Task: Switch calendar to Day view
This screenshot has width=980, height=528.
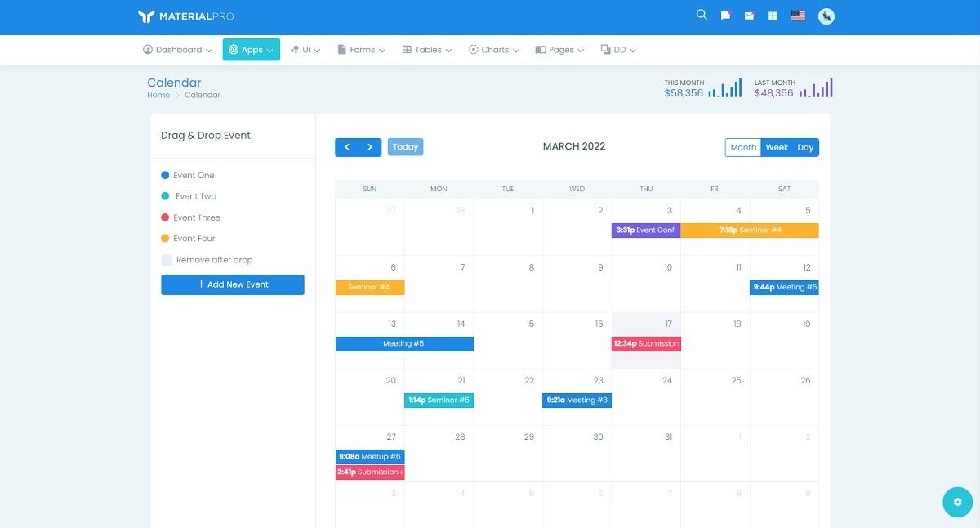Action: [805, 147]
